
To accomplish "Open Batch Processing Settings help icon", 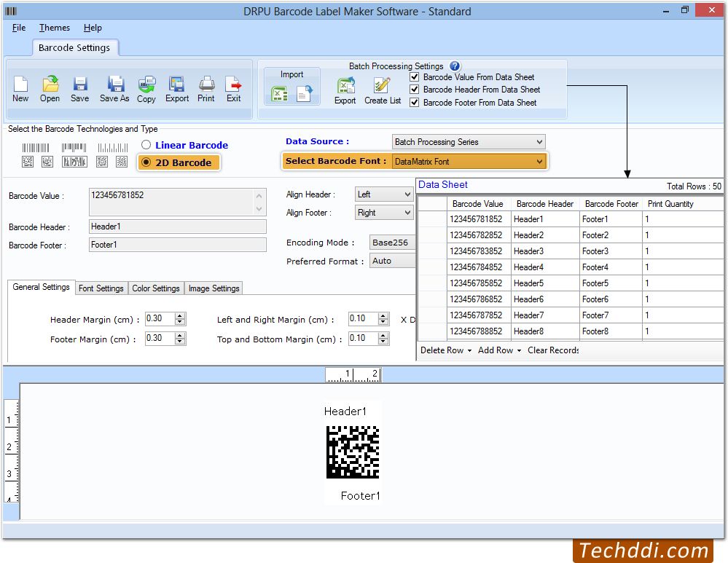I will 455,66.
